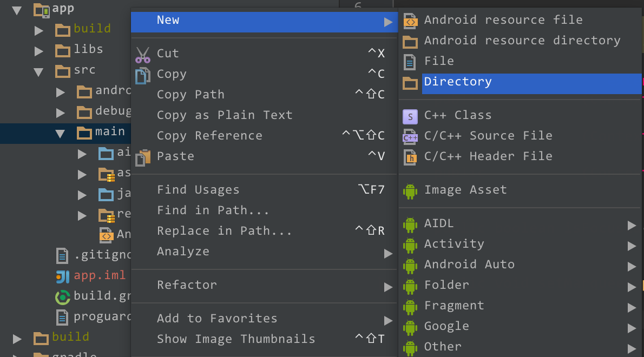Select Paste in the context menu
Image resolution: width=644 pixels, height=357 pixels.
coord(264,156)
